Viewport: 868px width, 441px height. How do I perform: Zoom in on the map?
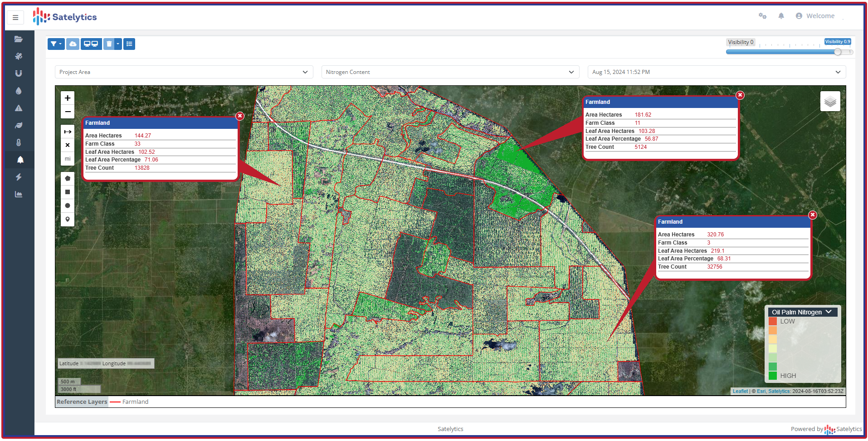68,98
